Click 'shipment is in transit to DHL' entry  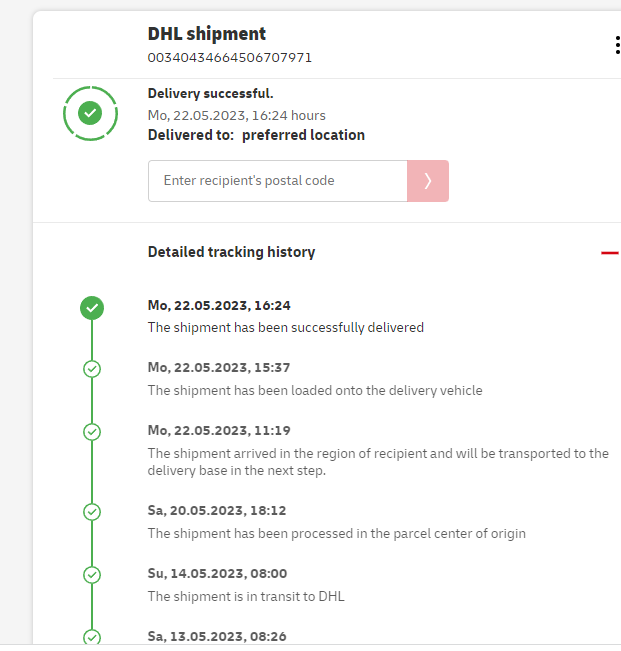coord(245,596)
